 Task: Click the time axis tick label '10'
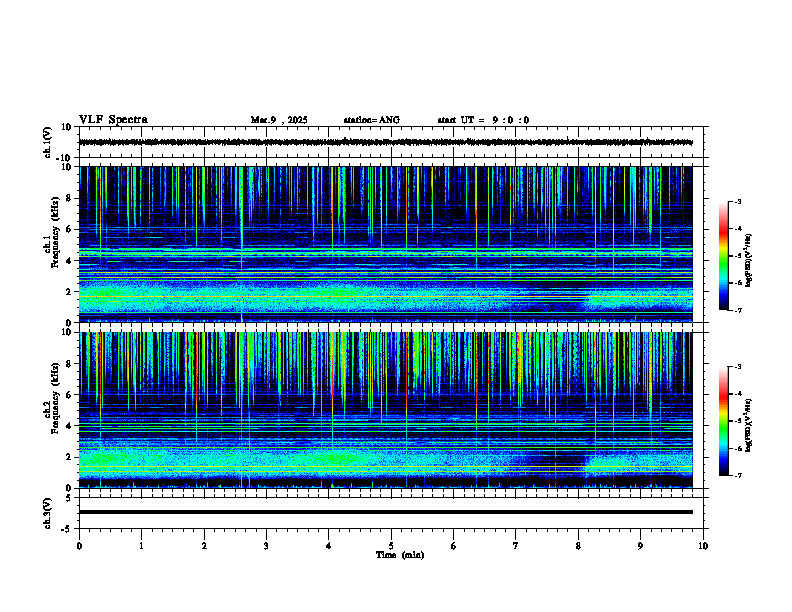(703, 546)
